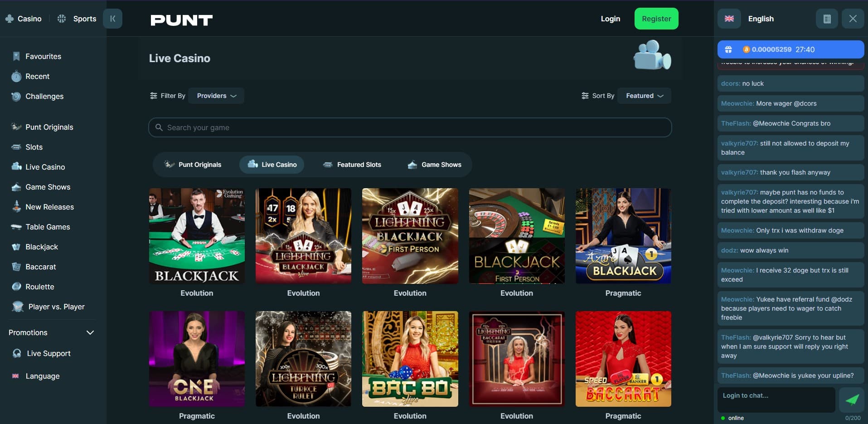This screenshot has height=424, width=868.
Task: Close the chat panel with X
Action: pos(853,19)
